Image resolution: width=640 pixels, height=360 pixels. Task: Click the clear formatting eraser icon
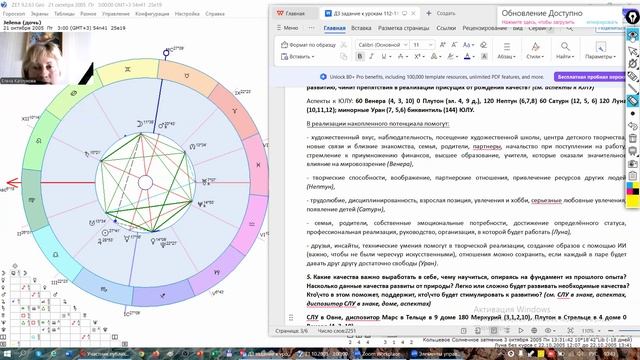coord(484,44)
